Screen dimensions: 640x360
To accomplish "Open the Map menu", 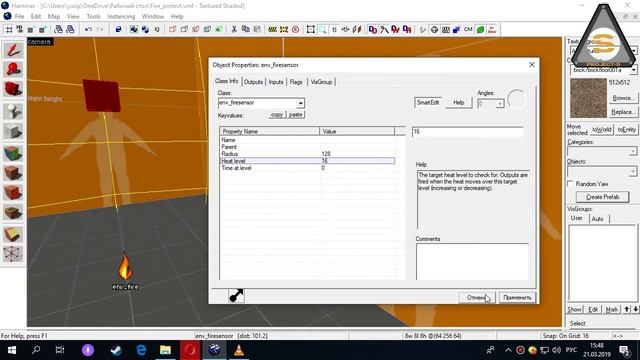I will click(x=53, y=16).
